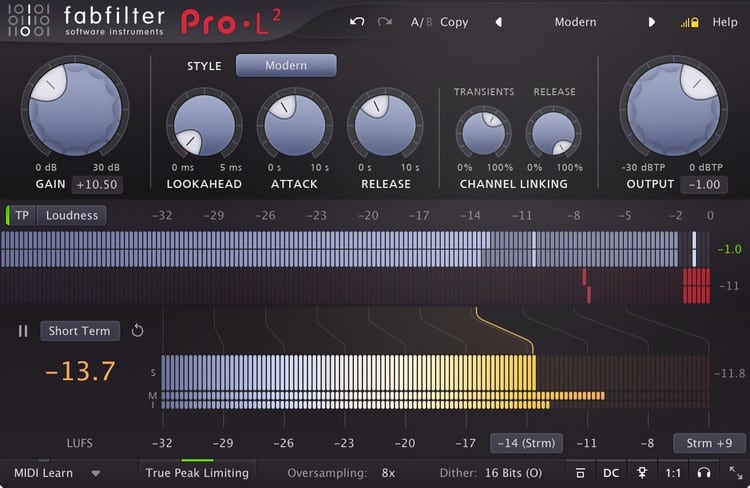Click MIDI Learn button

coord(44,473)
